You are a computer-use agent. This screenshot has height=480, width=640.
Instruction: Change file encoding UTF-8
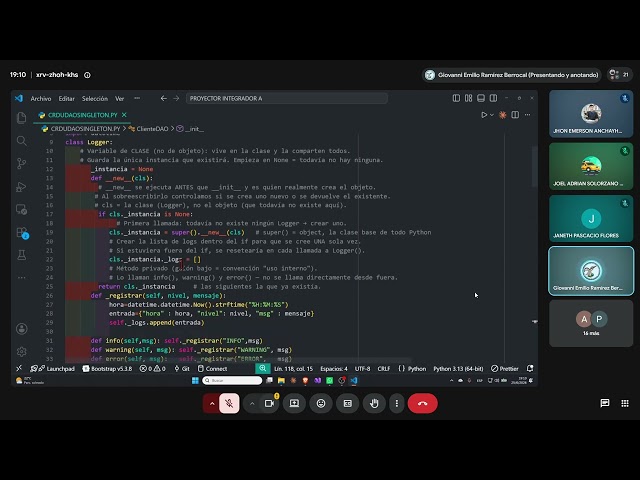tap(362, 369)
